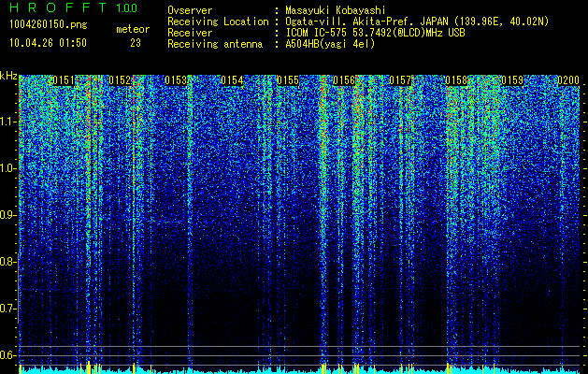The height and width of the screenshot is (374, 588).
Task: Click the 1.0 frequency axis label
Action: click(x=8, y=168)
